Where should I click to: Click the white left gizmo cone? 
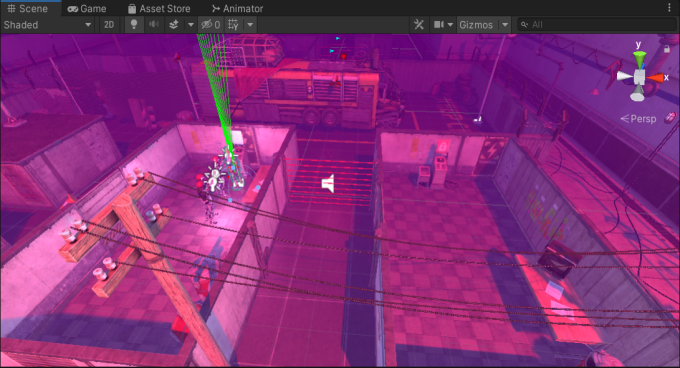coord(625,77)
